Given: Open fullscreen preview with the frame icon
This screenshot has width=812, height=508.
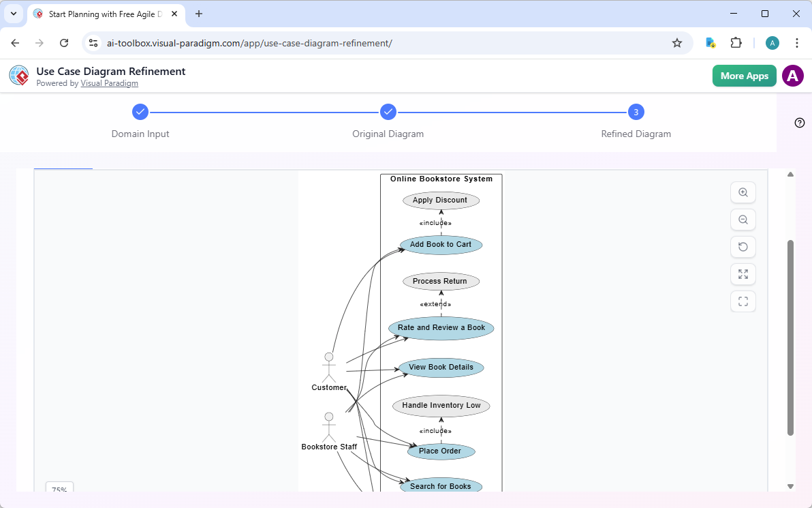Looking at the screenshot, I should (743, 301).
